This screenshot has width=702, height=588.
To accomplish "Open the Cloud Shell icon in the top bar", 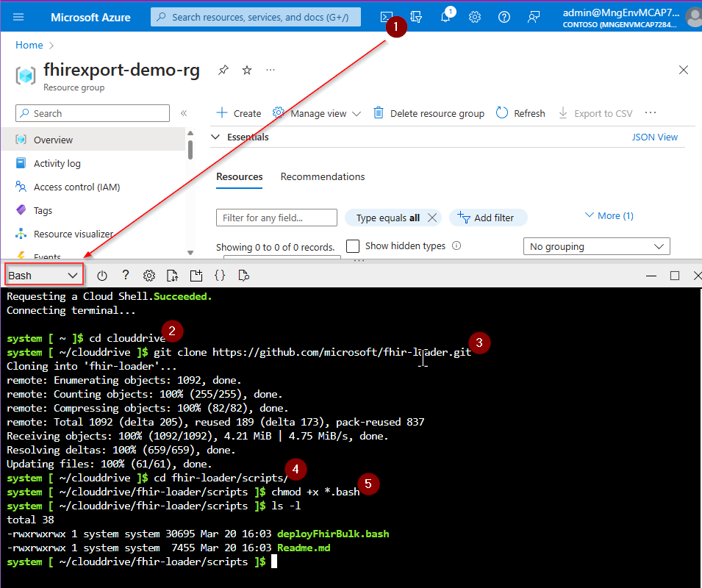I will click(385, 17).
